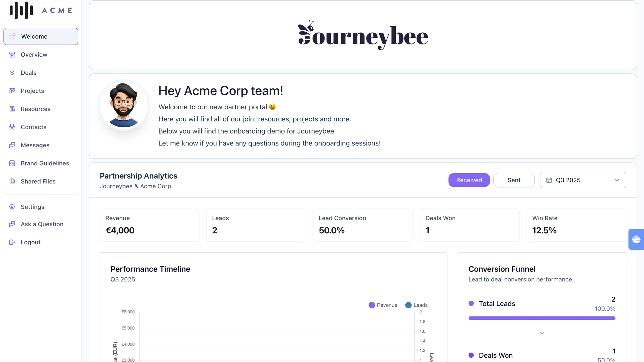Screen dimensions: 644x362
Task: Click the Projects kanban icon
Action: pyautogui.click(x=12, y=91)
